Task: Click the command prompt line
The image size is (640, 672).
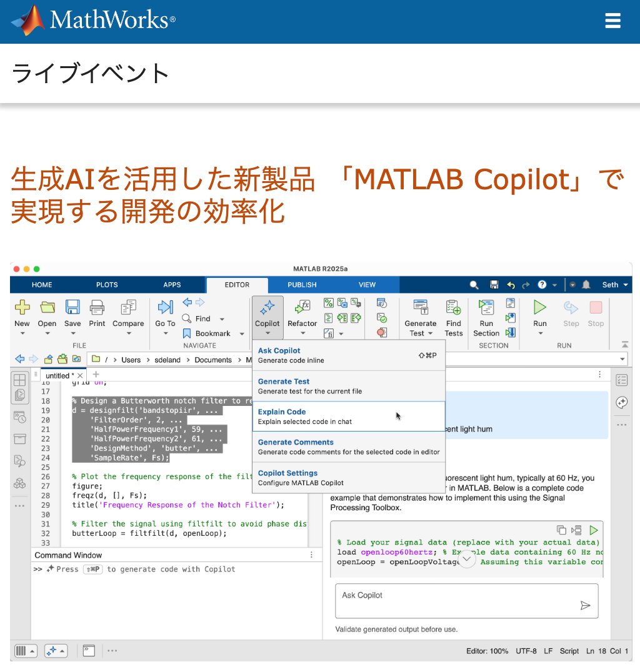Action: [177, 569]
